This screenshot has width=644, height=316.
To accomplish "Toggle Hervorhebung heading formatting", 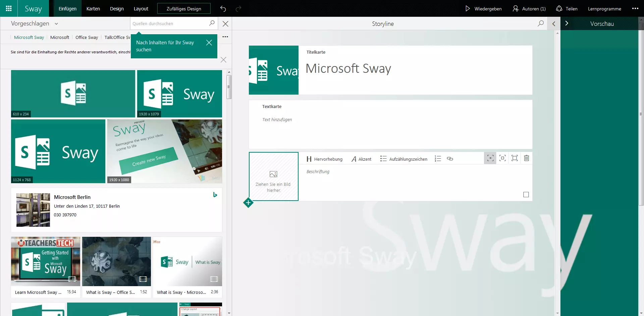I will pyautogui.click(x=324, y=159).
